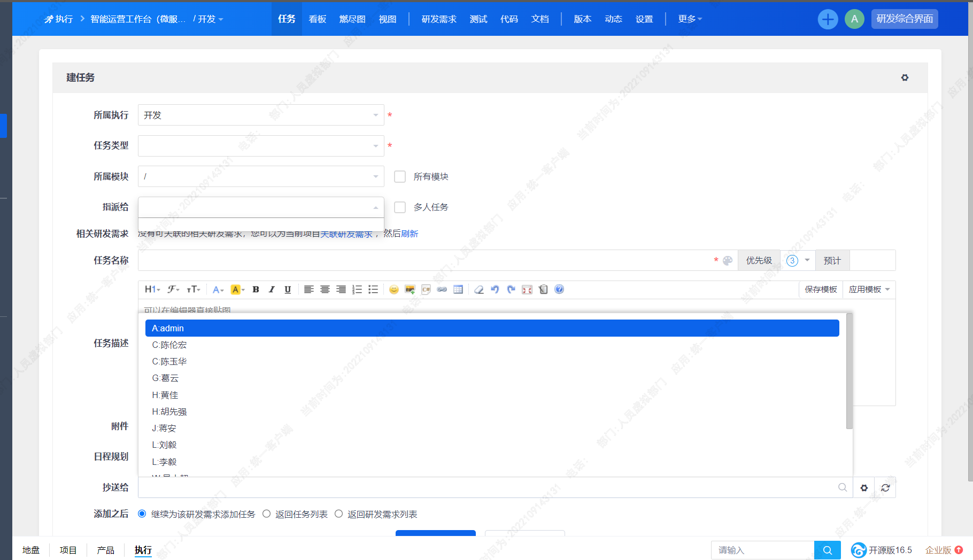Open 企业版 link at bottom
Image resolution: width=973 pixels, height=560 pixels.
pos(944,550)
